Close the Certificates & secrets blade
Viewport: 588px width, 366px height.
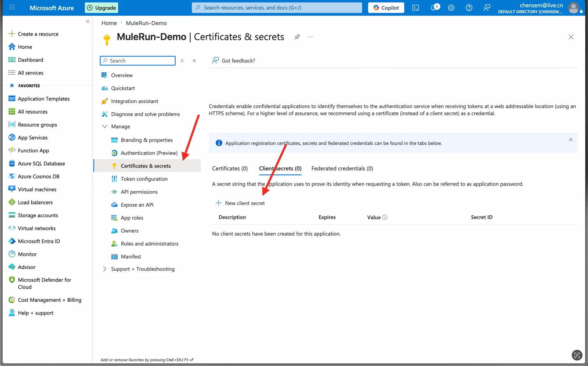tap(571, 37)
